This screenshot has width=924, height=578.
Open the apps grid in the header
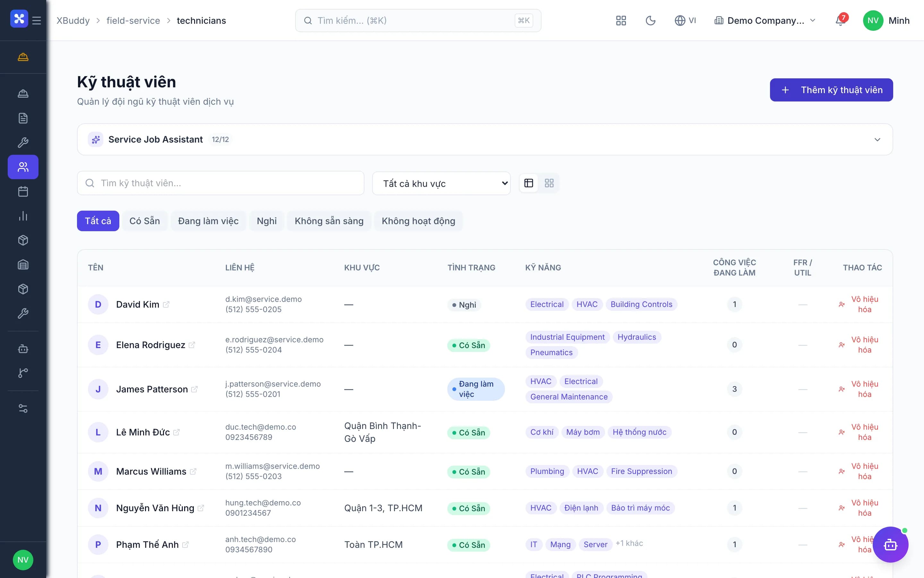621,21
